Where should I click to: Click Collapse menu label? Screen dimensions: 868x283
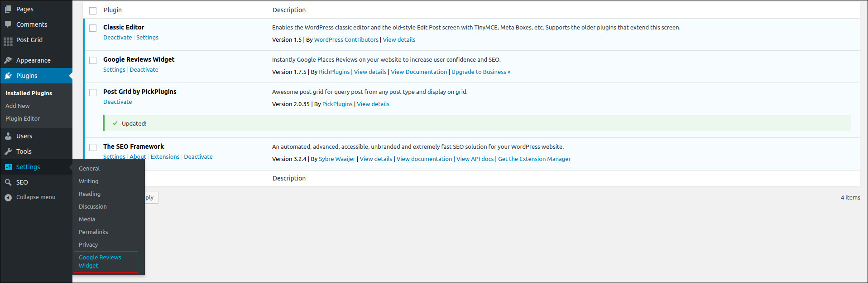pos(36,197)
